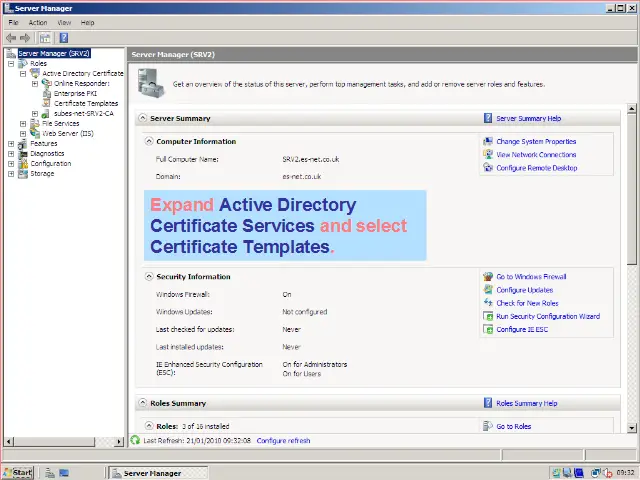Screen dimensions: 640x480
Task: Select Enterprise PKI tree item
Action: point(76,93)
